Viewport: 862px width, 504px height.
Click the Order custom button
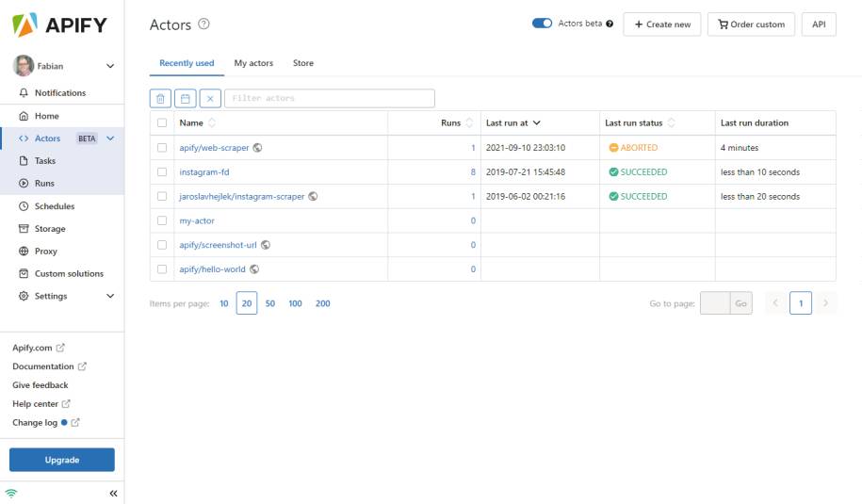tap(751, 24)
